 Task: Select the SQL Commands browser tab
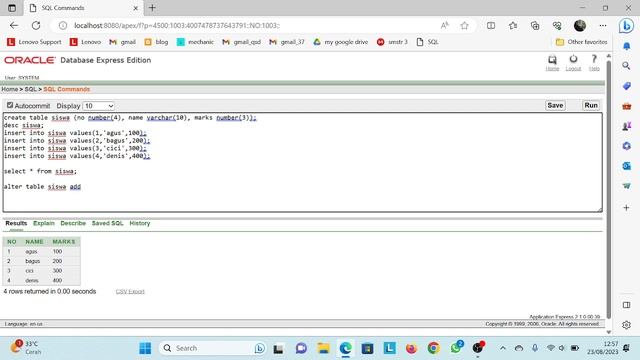(84, 8)
